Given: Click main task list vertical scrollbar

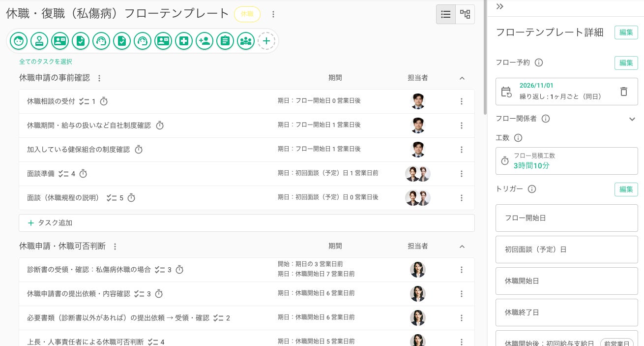Looking at the screenshot, I should (x=485, y=57).
